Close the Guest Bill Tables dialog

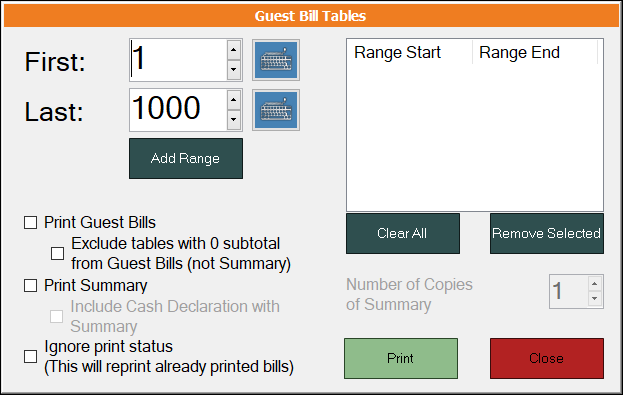[x=546, y=358]
